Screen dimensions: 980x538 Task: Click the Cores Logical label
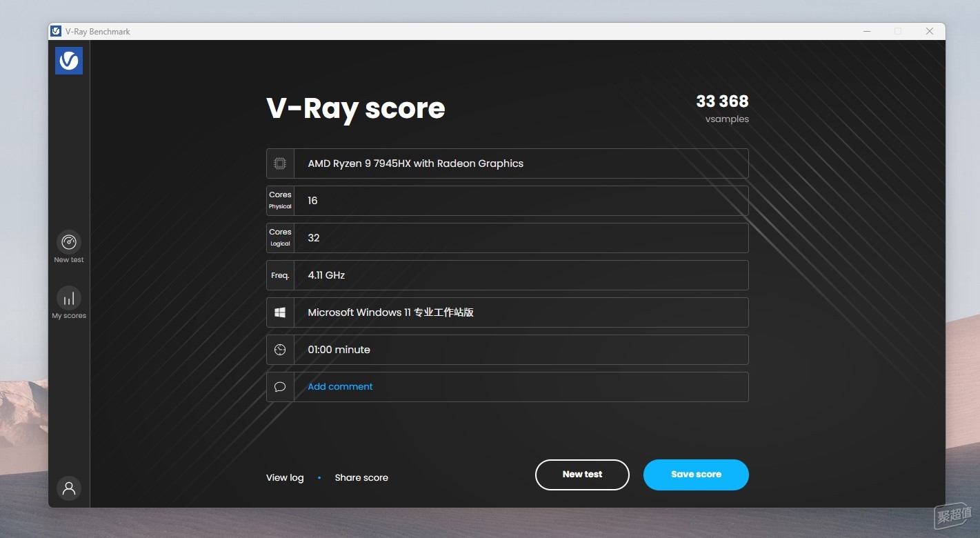pyautogui.click(x=280, y=238)
